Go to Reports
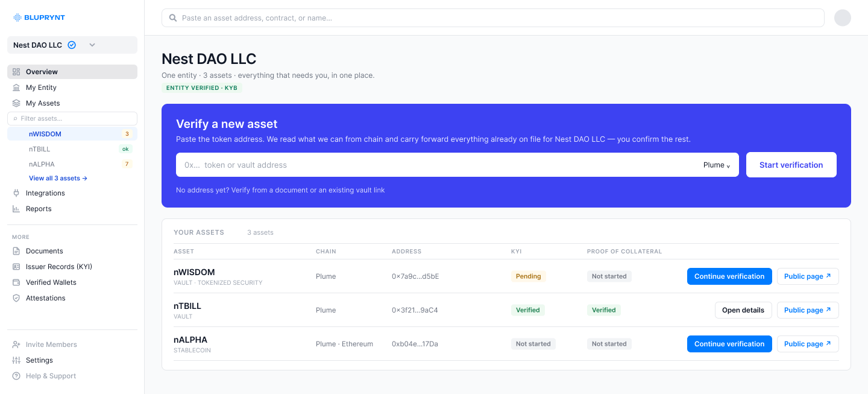This screenshot has width=868, height=394. 72,209
